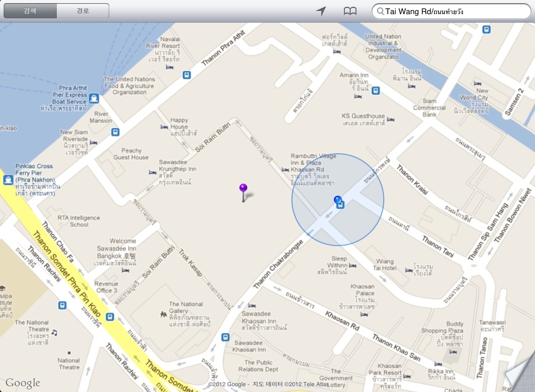The width and height of the screenshot is (535, 392).
Task: Click the Tai Wang Rd search field
Action: (x=451, y=11)
